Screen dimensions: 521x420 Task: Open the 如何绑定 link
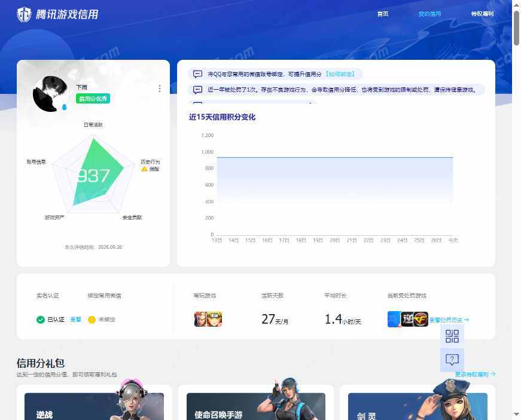(340, 74)
